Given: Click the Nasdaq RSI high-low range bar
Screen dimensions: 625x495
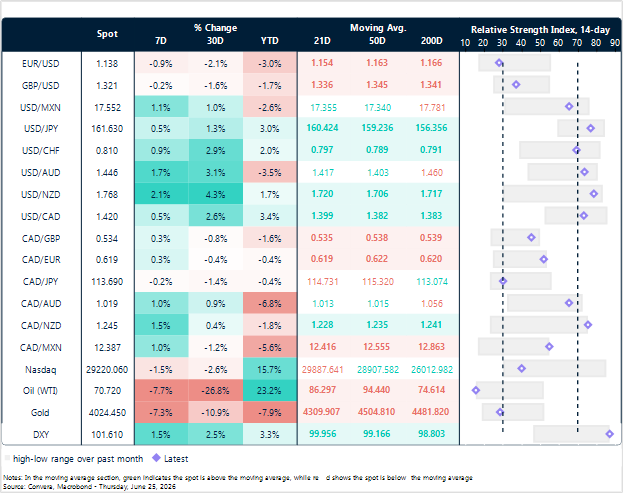Looking at the screenshot, I should tap(556, 369).
